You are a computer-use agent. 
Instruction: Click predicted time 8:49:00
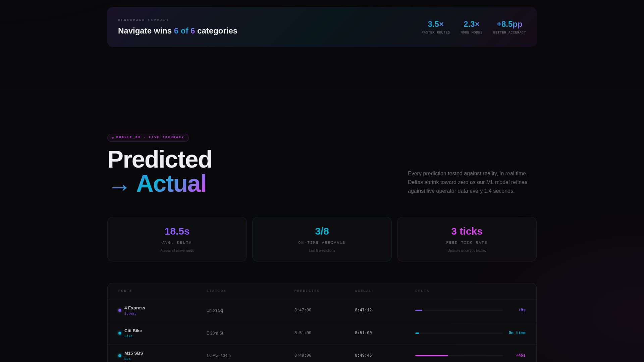pyautogui.click(x=303, y=356)
